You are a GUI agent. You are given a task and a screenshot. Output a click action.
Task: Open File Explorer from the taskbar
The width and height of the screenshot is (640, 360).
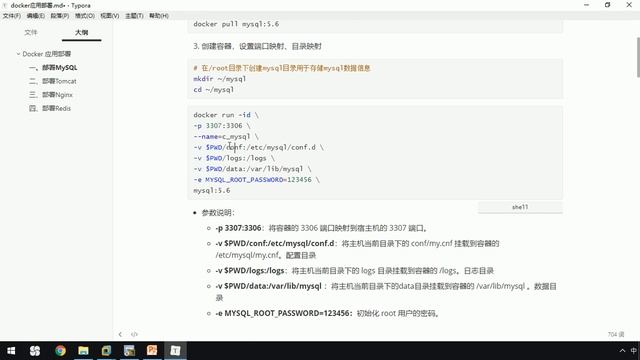coord(83,351)
